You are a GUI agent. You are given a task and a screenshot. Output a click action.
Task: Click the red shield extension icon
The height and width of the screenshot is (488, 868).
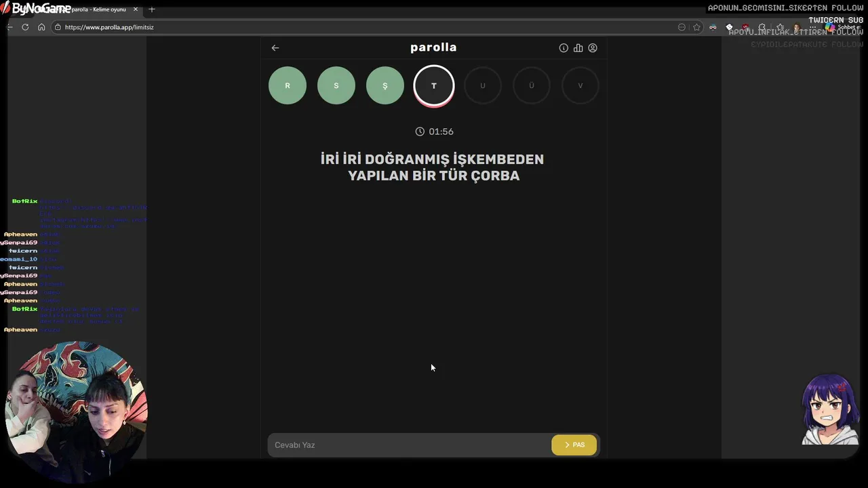[x=745, y=27]
